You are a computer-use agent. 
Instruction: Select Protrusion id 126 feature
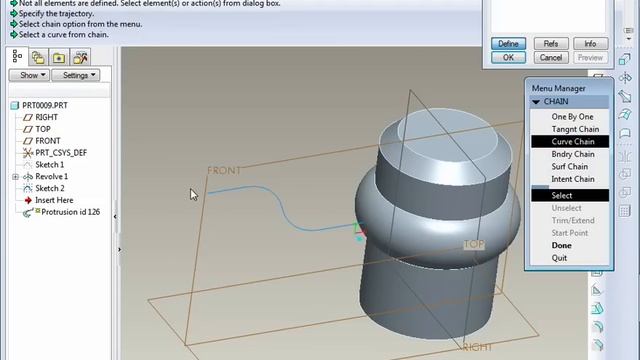[x=71, y=212]
